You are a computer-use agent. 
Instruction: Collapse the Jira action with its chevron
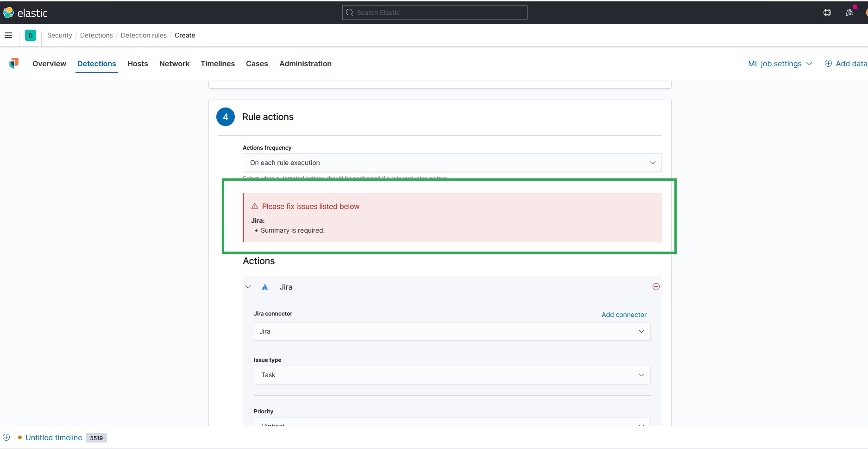(x=248, y=287)
